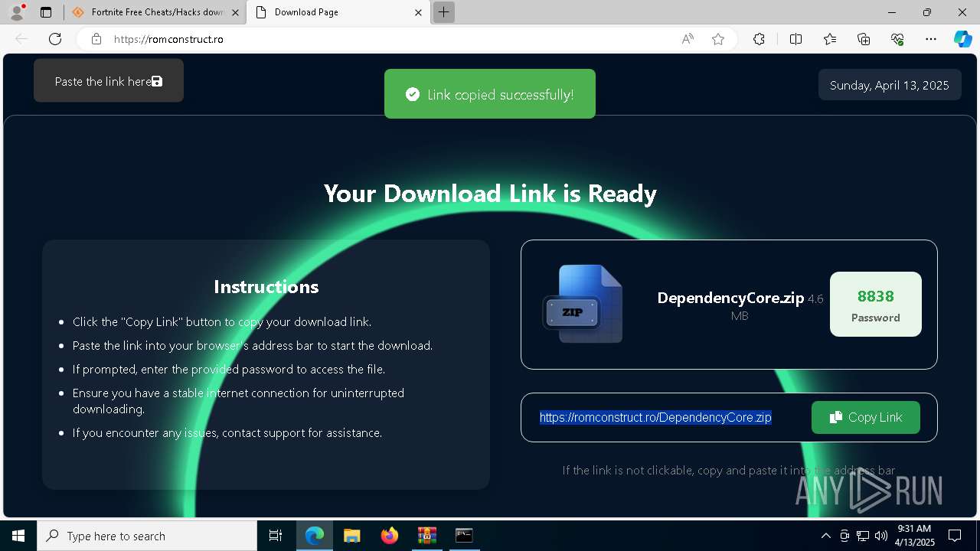Click the romconstruct.ro/DependencyCore.zip download link
The height and width of the screenshot is (551, 980).
(655, 417)
